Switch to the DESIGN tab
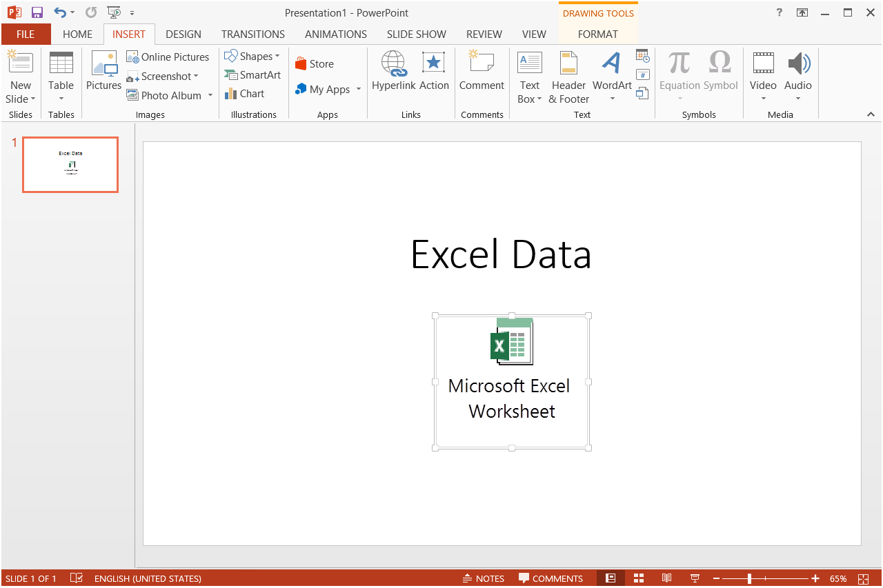The width and height of the screenshot is (883, 588). pyautogui.click(x=183, y=34)
